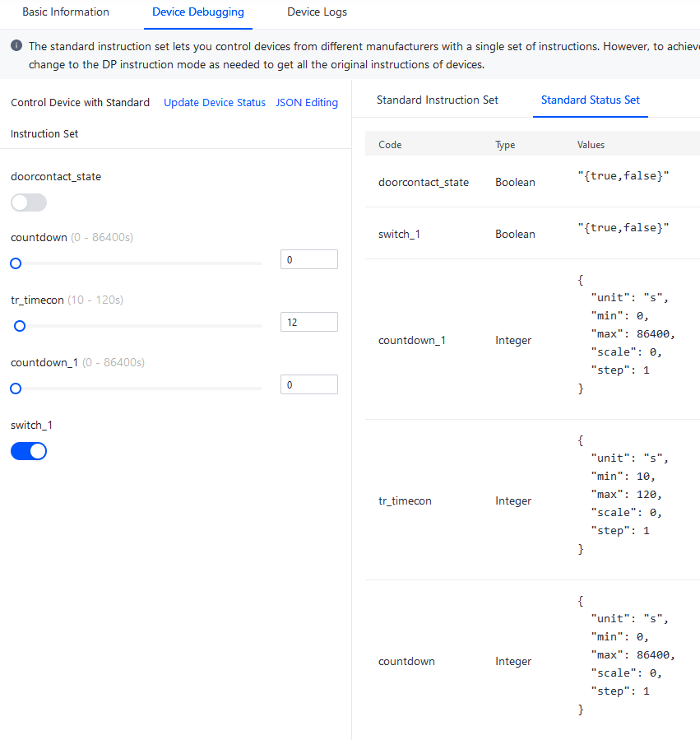
Task: Open the Basic Information tab
Action: [x=66, y=12]
